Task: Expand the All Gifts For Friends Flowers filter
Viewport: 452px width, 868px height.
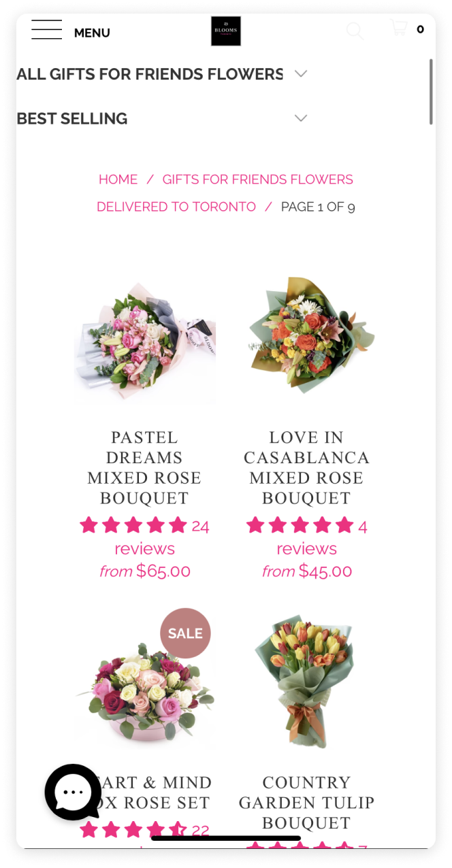Action: [162, 73]
